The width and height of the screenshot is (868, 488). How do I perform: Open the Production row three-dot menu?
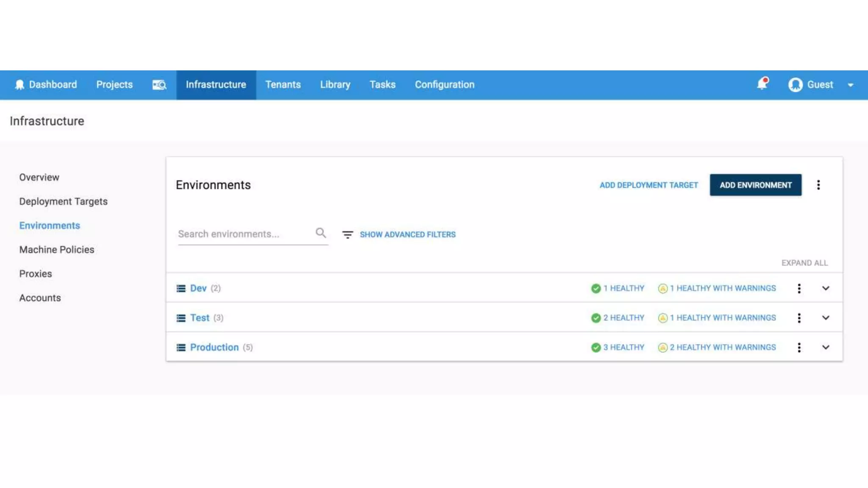pyautogui.click(x=799, y=347)
